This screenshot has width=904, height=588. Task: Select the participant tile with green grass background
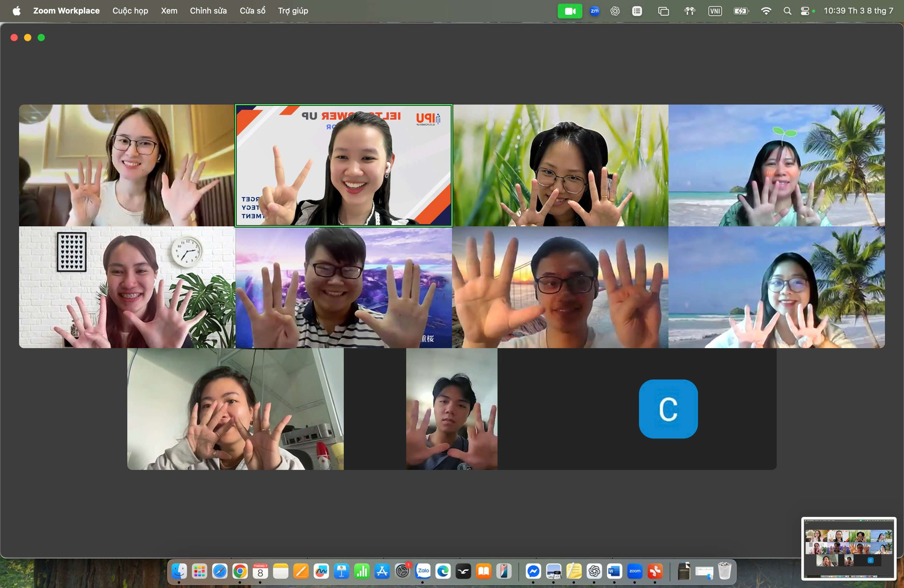(560, 165)
